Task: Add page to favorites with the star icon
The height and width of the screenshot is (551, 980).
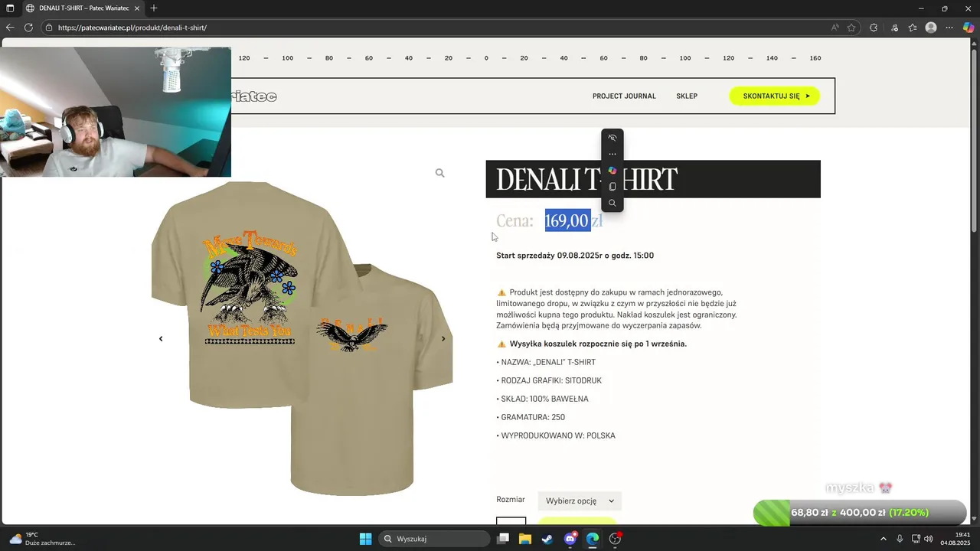Action: [x=851, y=28]
